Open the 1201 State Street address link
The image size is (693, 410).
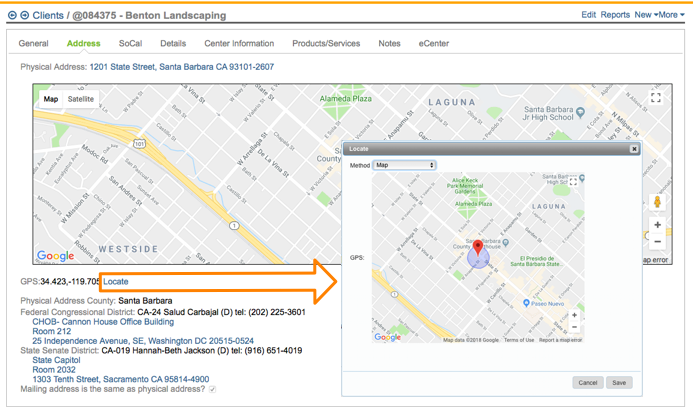pos(181,67)
